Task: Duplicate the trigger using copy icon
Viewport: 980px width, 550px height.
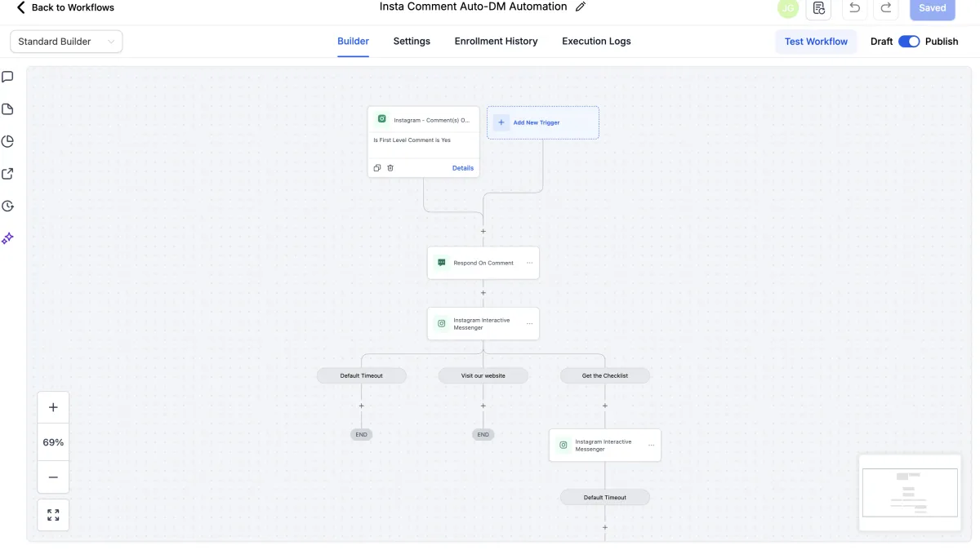Action: (x=377, y=168)
